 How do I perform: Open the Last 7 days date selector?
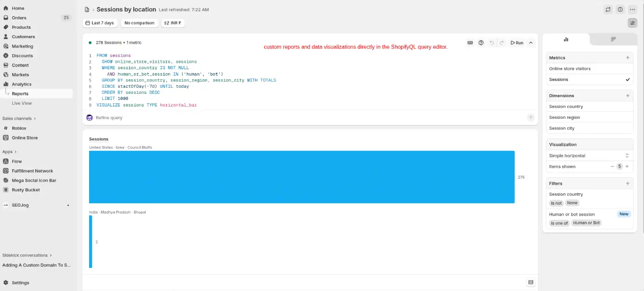100,23
